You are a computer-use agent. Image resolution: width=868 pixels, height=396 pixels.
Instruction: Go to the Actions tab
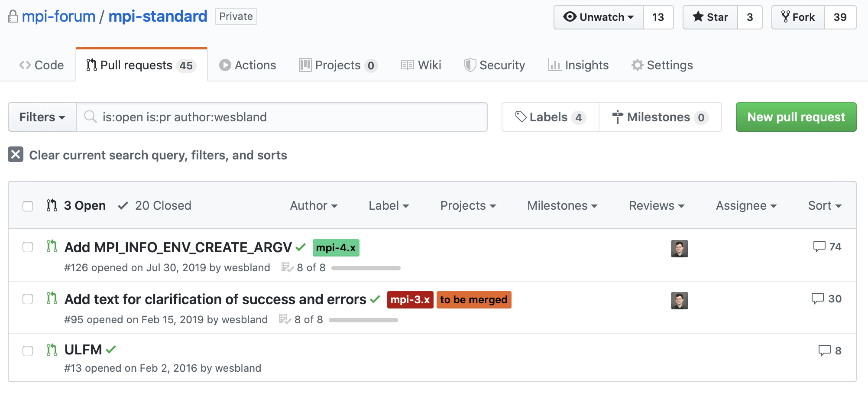(x=248, y=65)
